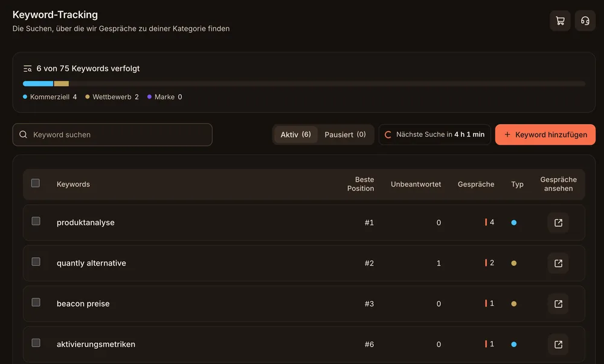
Task: Click the keyword list icon beside '6 von 75 Keywords verfolgt'
Action: click(27, 68)
